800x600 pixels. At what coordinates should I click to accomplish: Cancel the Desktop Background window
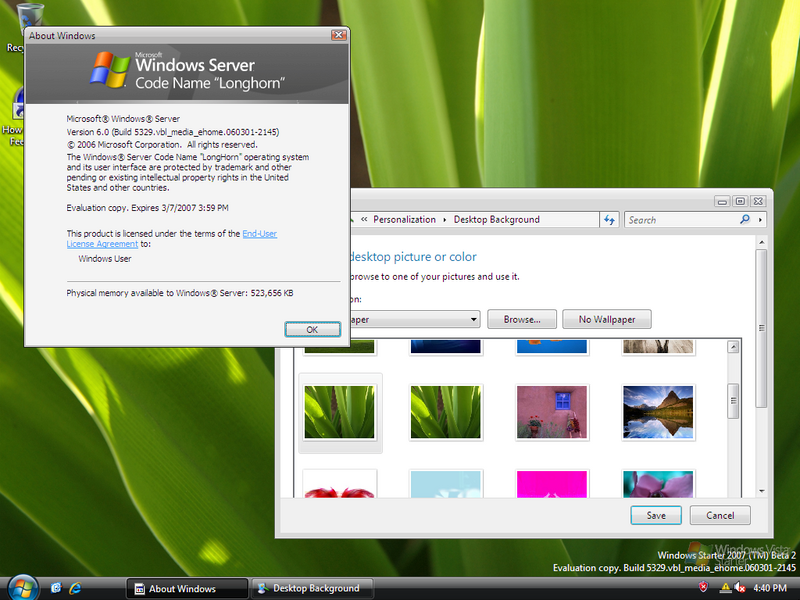[720, 515]
